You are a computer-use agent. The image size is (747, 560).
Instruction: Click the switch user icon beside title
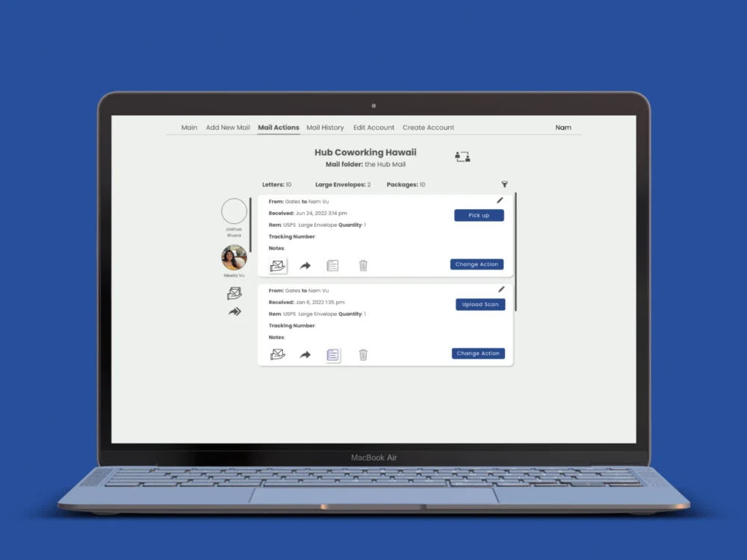click(x=462, y=157)
